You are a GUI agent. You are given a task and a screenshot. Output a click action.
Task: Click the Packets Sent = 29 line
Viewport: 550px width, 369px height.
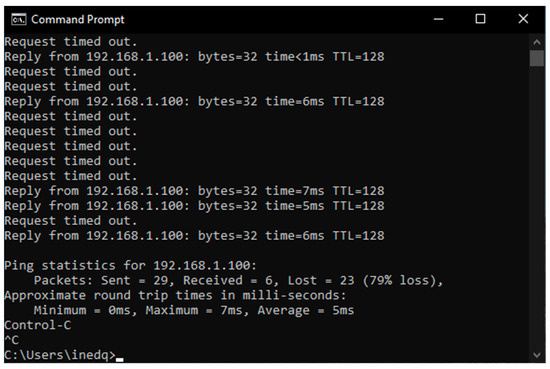coord(239,281)
